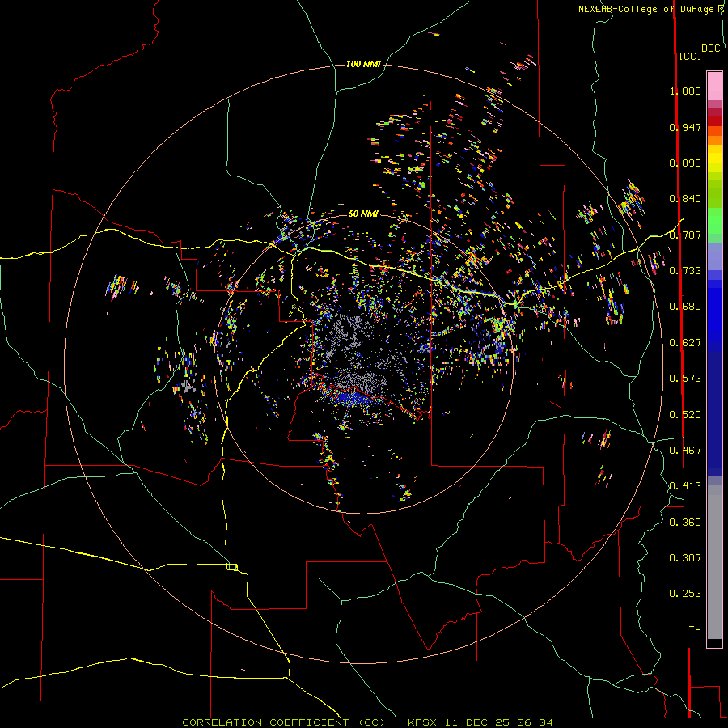
Task: Pick the 0.520 legend value
Action: (x=685, y=415)
